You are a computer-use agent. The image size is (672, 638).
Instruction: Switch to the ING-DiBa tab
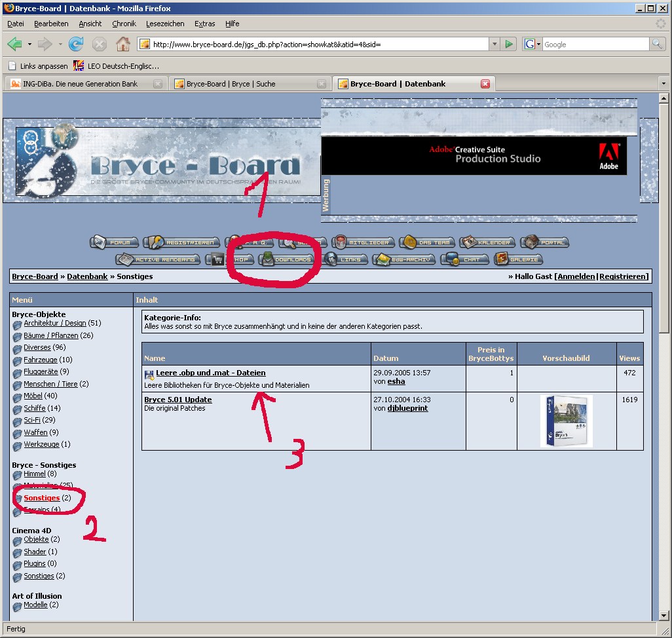click(86, 84)
